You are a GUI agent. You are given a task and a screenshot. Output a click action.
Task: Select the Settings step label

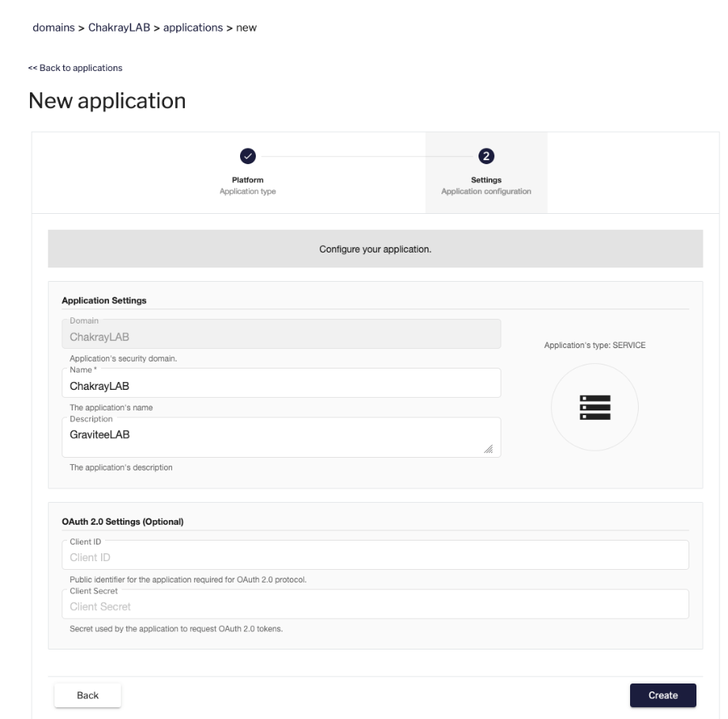(x=486, y=179)
